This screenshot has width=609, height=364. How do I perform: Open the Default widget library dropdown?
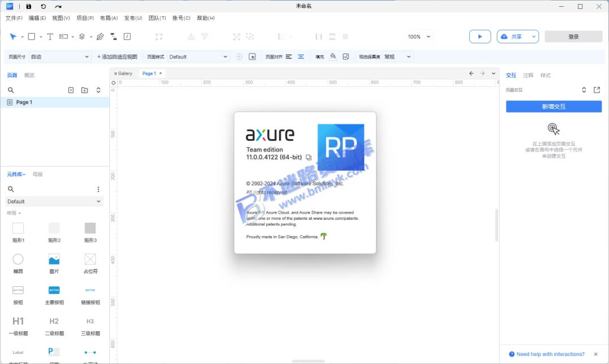54,201
